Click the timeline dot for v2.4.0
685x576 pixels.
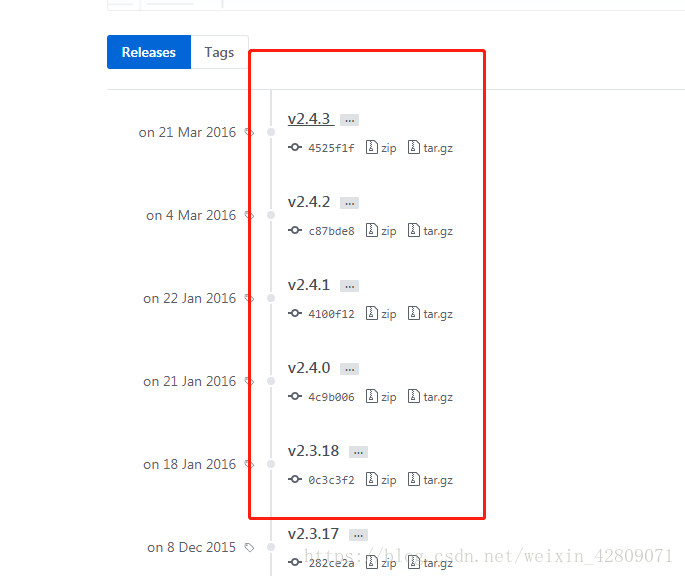(271, 381)
